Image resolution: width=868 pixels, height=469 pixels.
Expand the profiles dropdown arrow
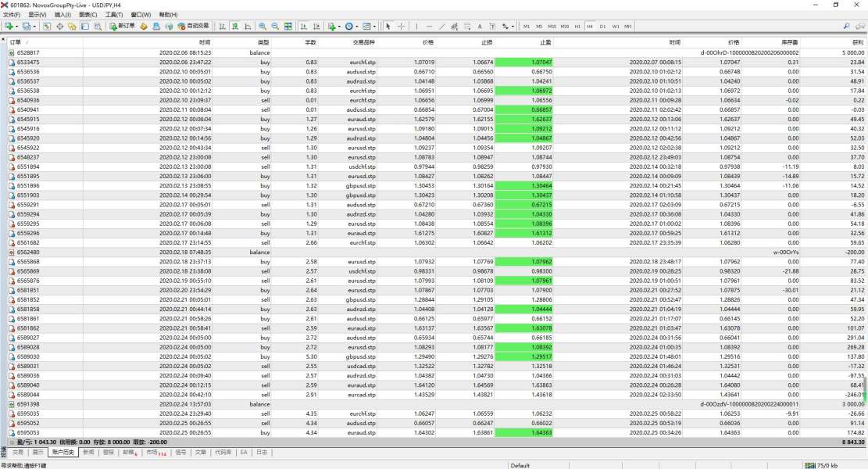coord(34,27)
